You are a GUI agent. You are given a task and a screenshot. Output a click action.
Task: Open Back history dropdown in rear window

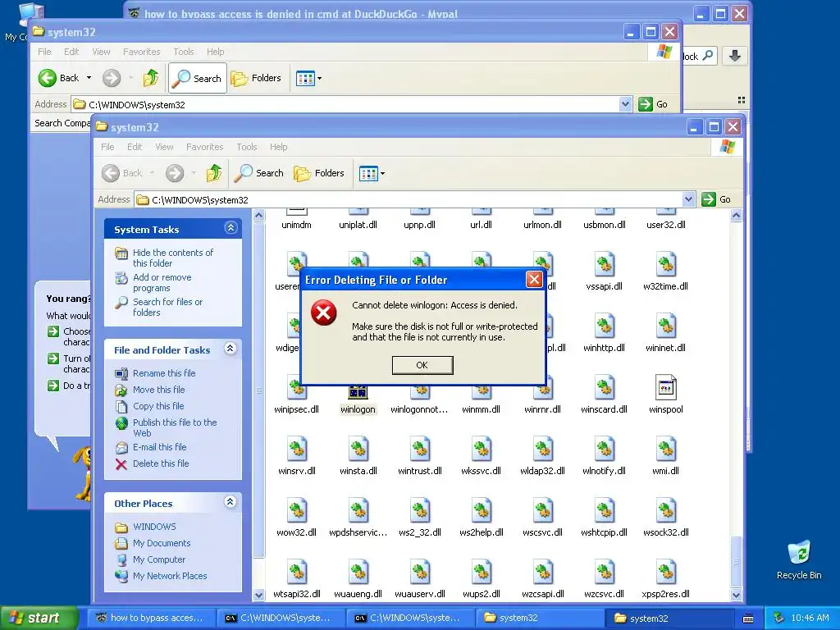[x=89, y=78]
